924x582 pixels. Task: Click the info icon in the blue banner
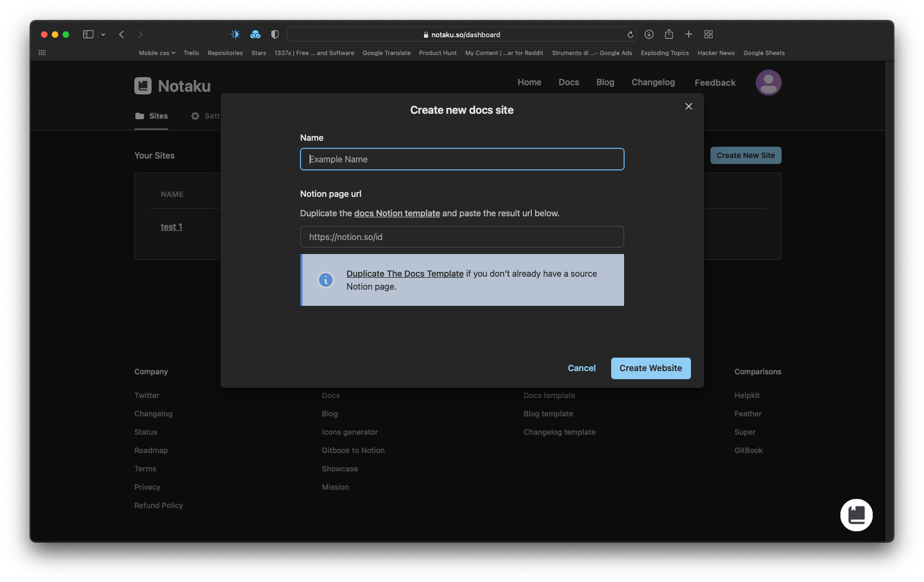[325, 280]
